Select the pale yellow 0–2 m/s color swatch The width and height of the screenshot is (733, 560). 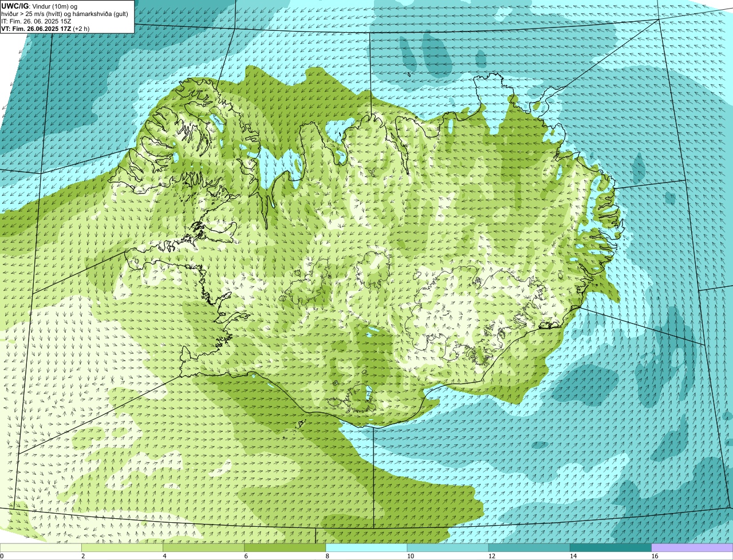click(x=41, y=547)
